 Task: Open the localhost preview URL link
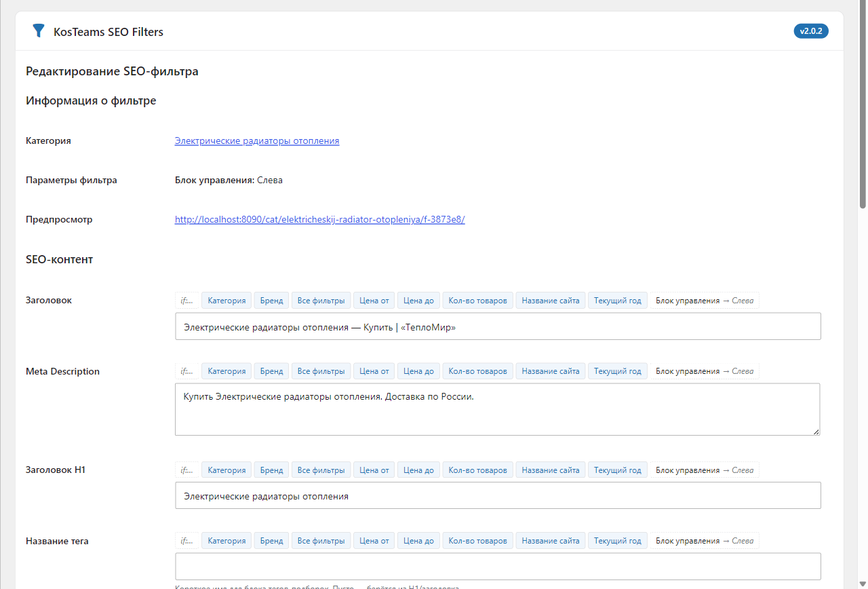(x=320, y=219)
